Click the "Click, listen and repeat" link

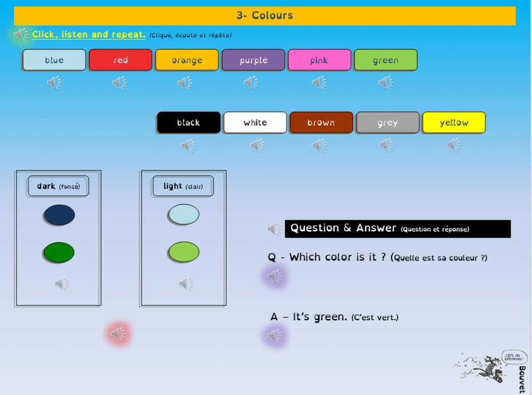(88, 34)
